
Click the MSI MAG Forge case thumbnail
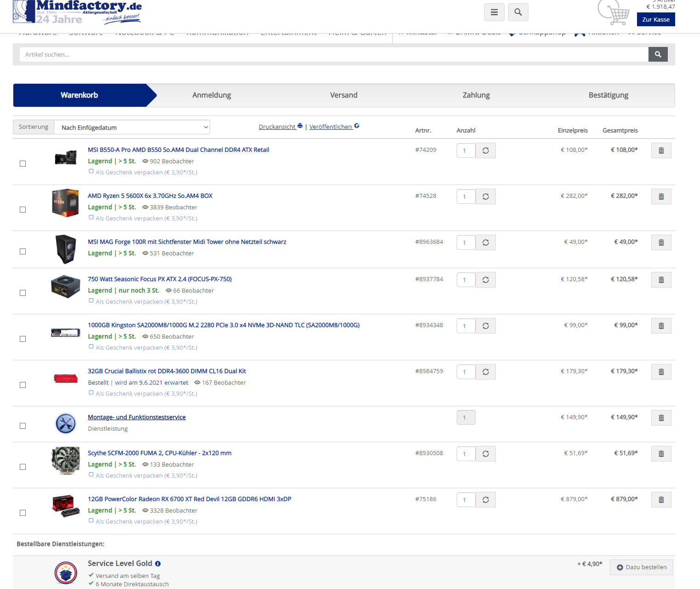(x=65, y=249)
